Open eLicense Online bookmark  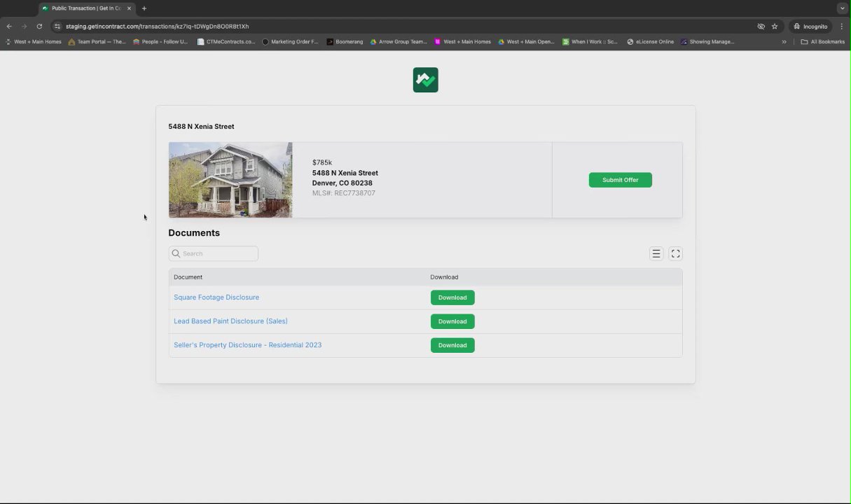pyautogui.click(x=650, y=42)
